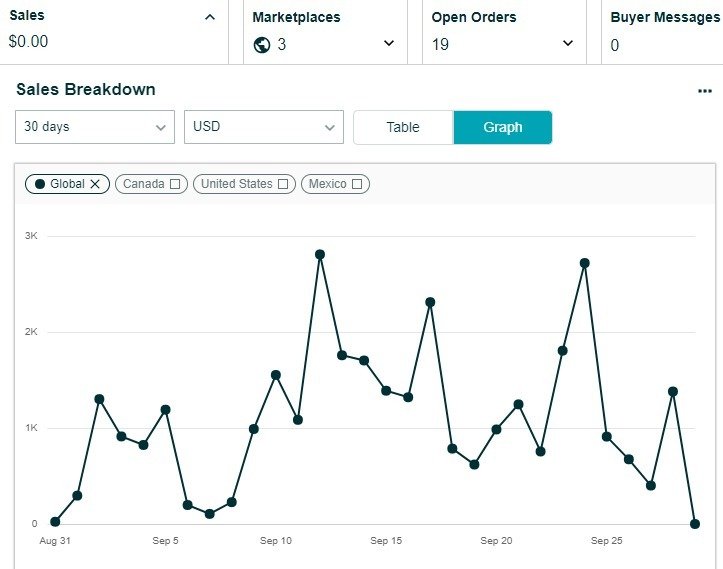Enable the Canada checkbox filter
This screenshot has width=723, height=569.
point(175,184)
